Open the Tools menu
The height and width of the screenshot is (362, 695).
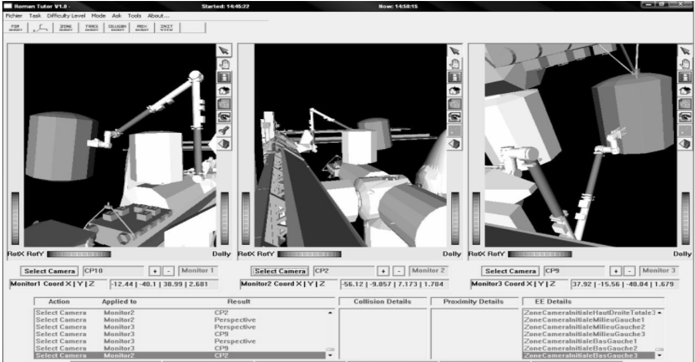click(134, 16)
